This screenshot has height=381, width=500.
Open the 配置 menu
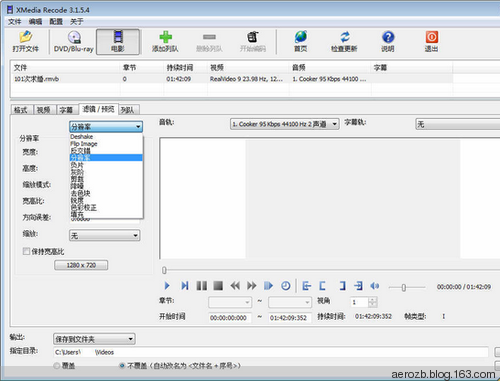[56, 22]
